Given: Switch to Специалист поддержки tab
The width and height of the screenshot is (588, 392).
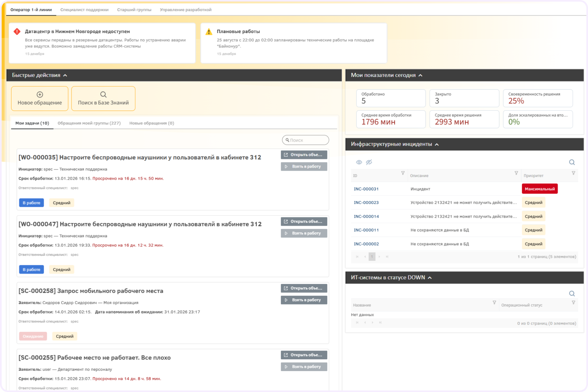Looking at the screenshot, I should (84, 10).
